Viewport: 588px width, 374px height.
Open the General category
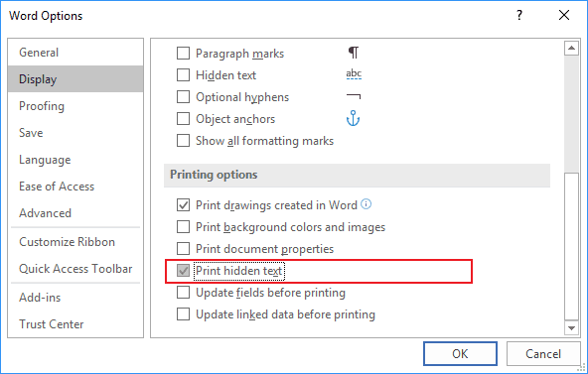(x=75, y=53)
